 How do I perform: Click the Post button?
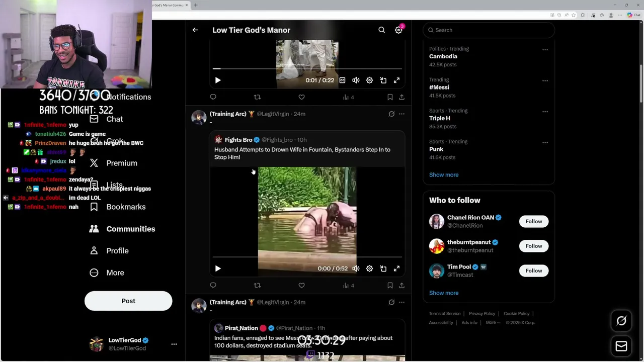128,301
